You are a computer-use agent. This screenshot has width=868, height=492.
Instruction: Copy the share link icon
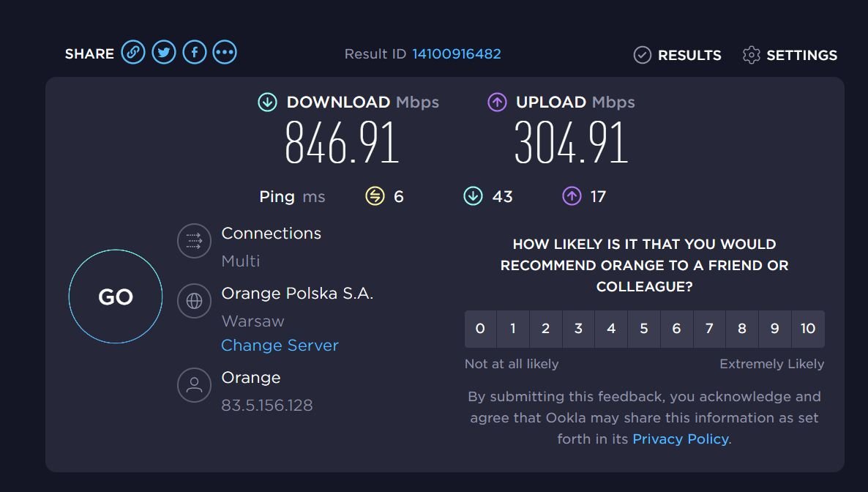(x=133, y=53)
